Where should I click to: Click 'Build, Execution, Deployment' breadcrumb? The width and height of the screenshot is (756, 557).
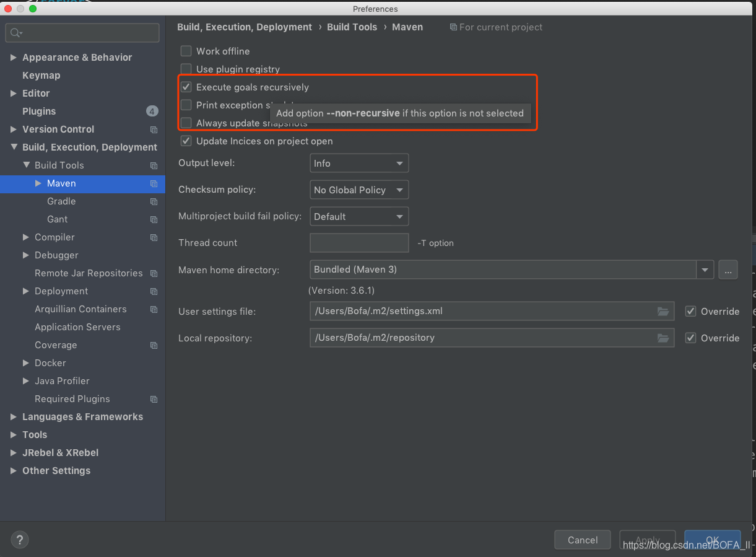pyautogui.click(x=245, y=27)
